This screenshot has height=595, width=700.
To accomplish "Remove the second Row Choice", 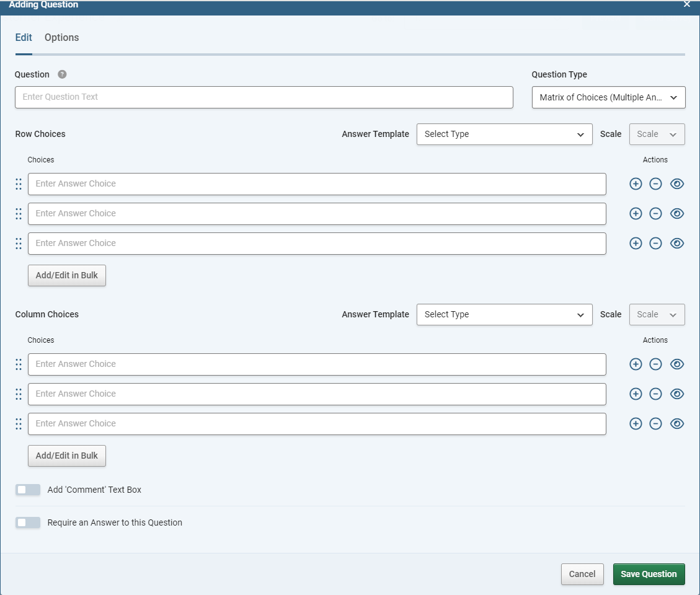I will [655, 214].
